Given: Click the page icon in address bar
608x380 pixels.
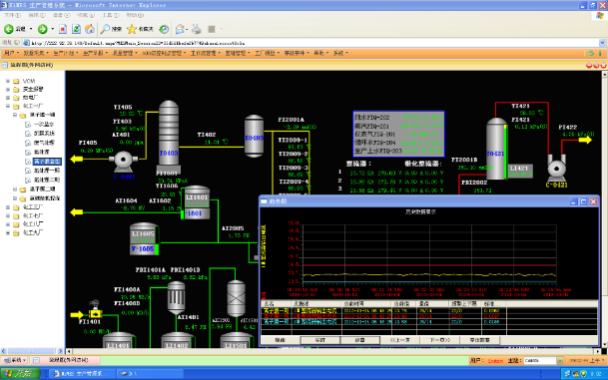Looking at the screenshot, I should tap(26, 43).
